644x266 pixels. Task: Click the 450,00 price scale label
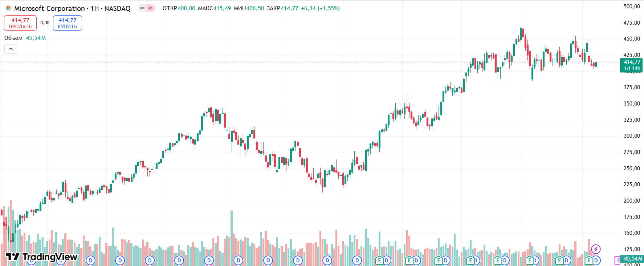click(632, 38)
